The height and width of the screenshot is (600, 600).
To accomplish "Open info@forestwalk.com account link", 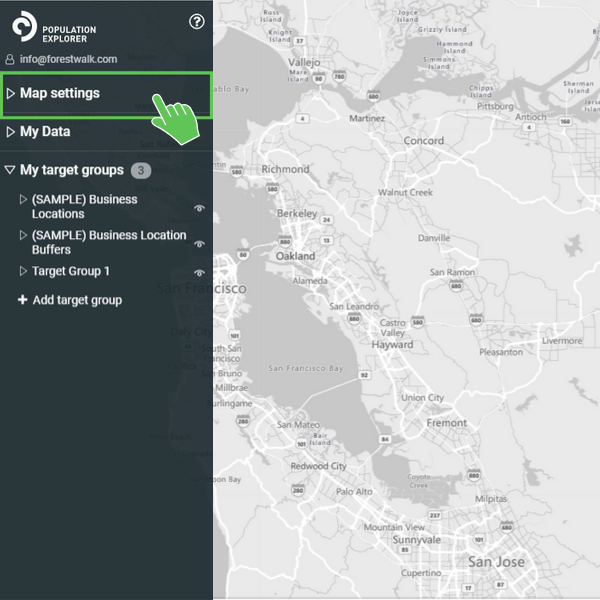I will pyautogui.click(x=68, y=59).
